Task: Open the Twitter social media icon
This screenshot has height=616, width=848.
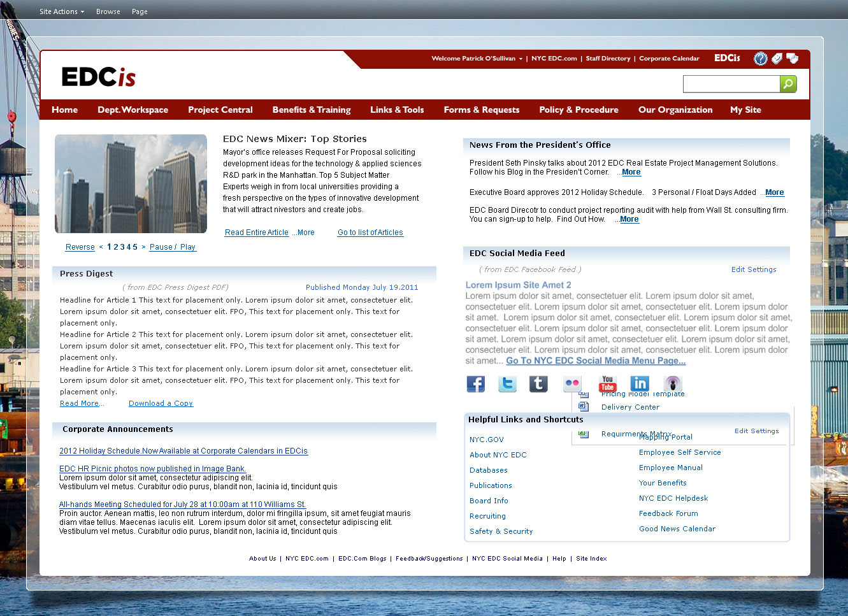Action: coord(507,383)
